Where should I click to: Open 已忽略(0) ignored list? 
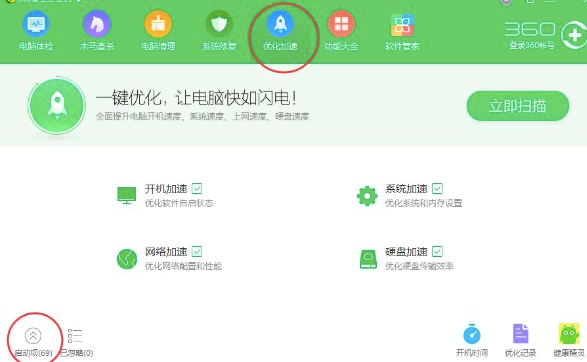76,342
